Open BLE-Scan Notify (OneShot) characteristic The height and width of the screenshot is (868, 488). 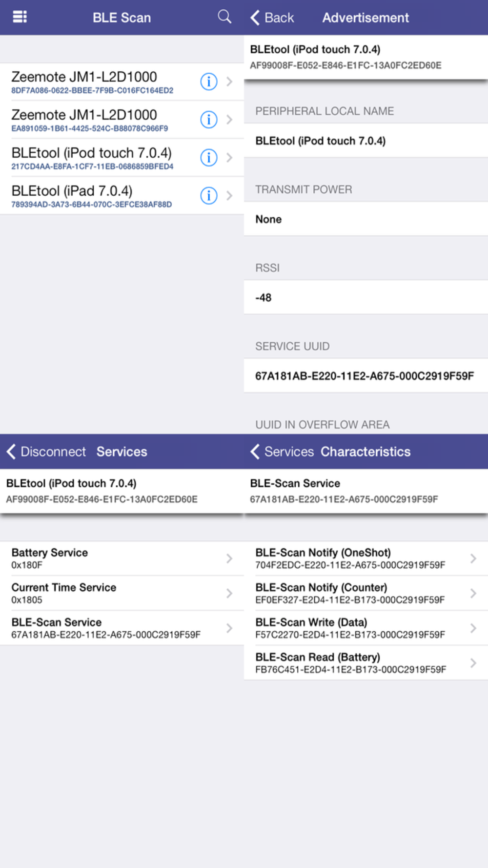[366, 558]
